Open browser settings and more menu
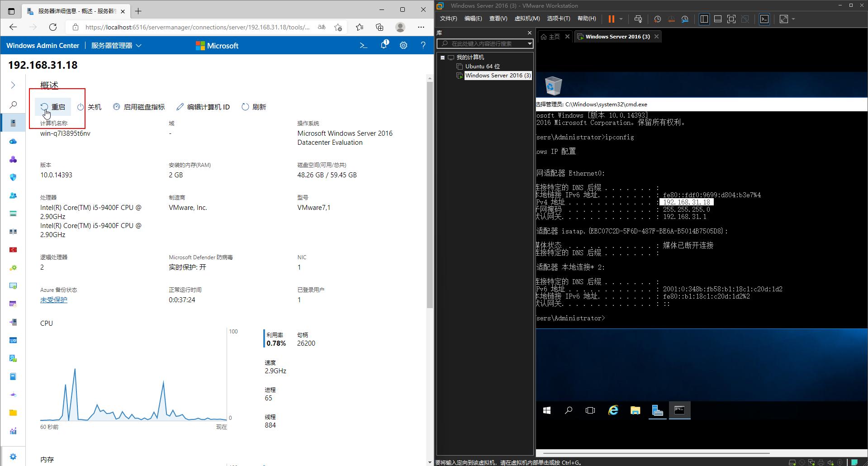Viewport: 868px width, 466px height. 421,27
